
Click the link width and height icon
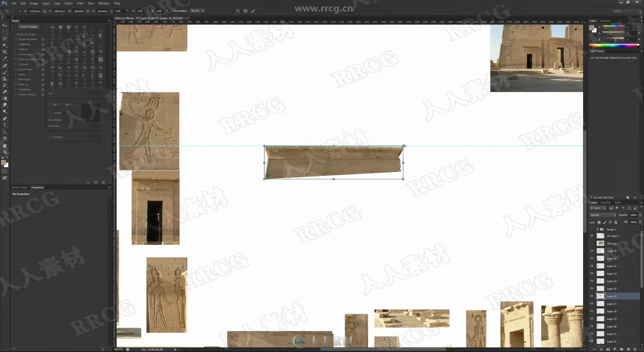coord(88,11)
